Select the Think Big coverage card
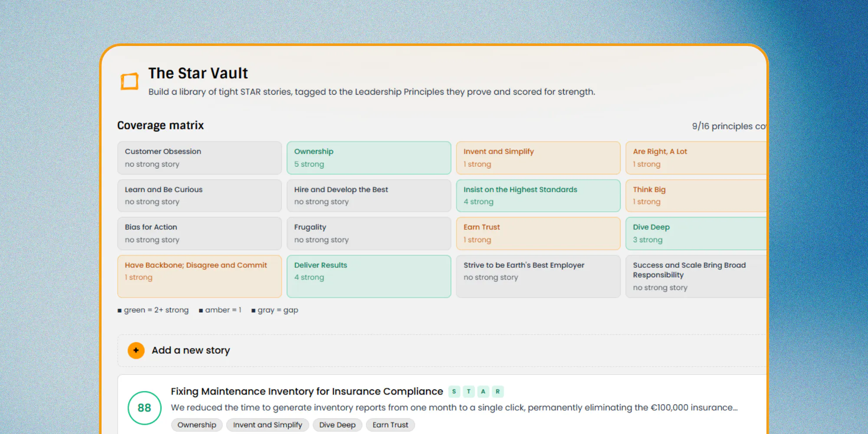The width and height of the screenshot is (868, 434). pyautogui.click(x=696, y=196)
